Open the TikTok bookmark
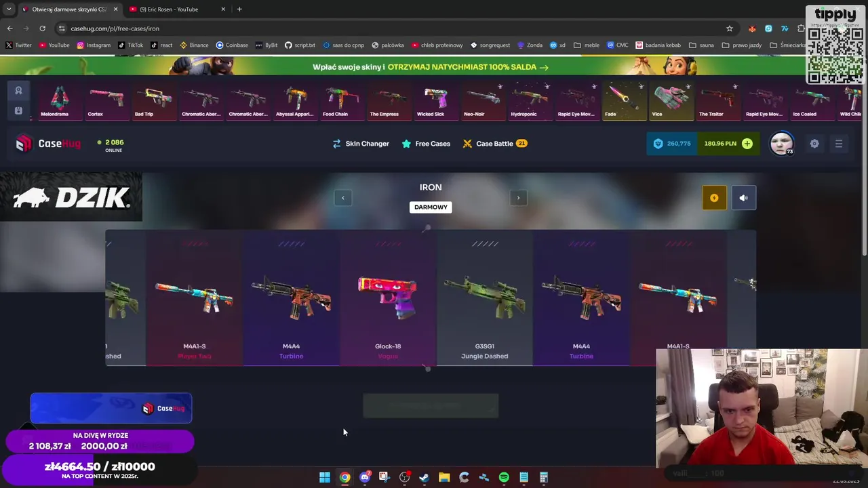The height and width of the screenshot is (488, 868). point(131,45)
